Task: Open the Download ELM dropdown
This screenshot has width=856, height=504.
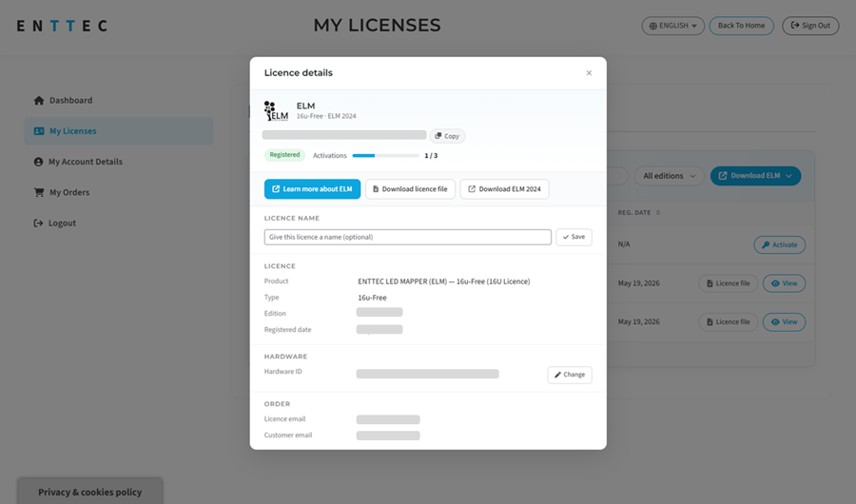Action: coord(755,176)
